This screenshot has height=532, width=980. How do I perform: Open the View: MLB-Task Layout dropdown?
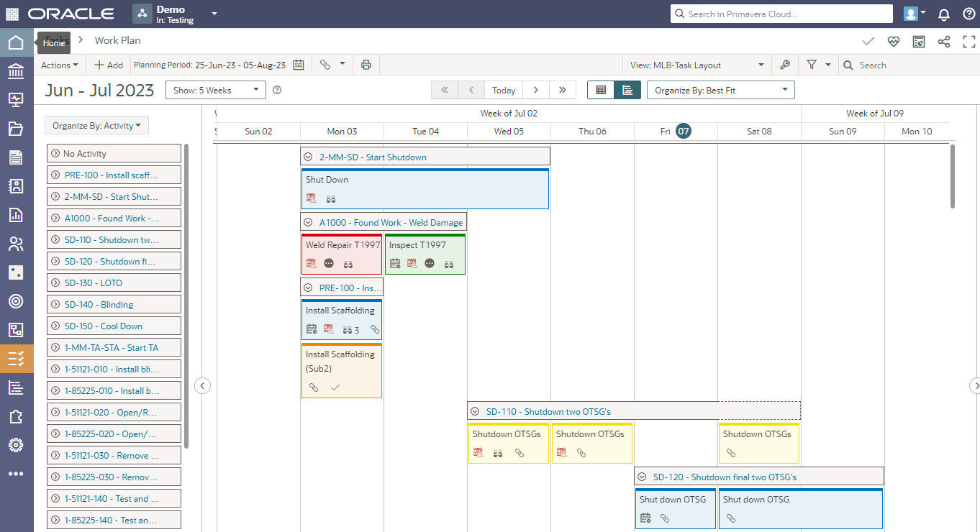[694, 65]
